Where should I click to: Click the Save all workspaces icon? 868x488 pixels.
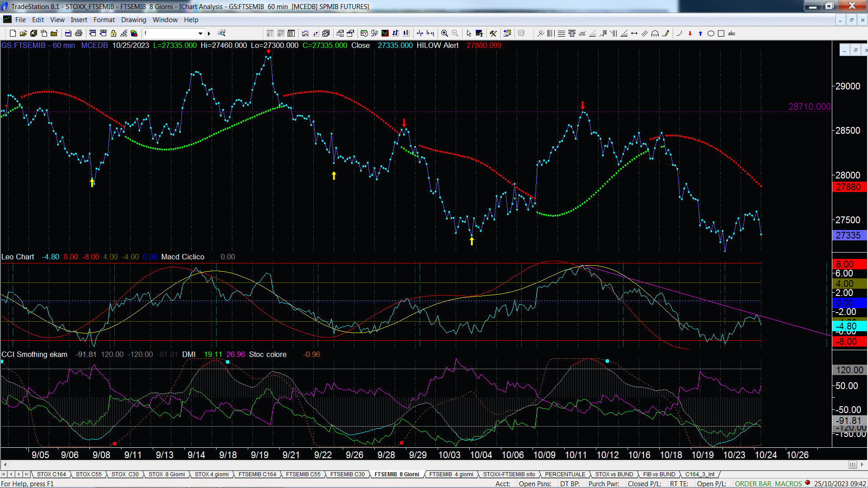point(33,33)
